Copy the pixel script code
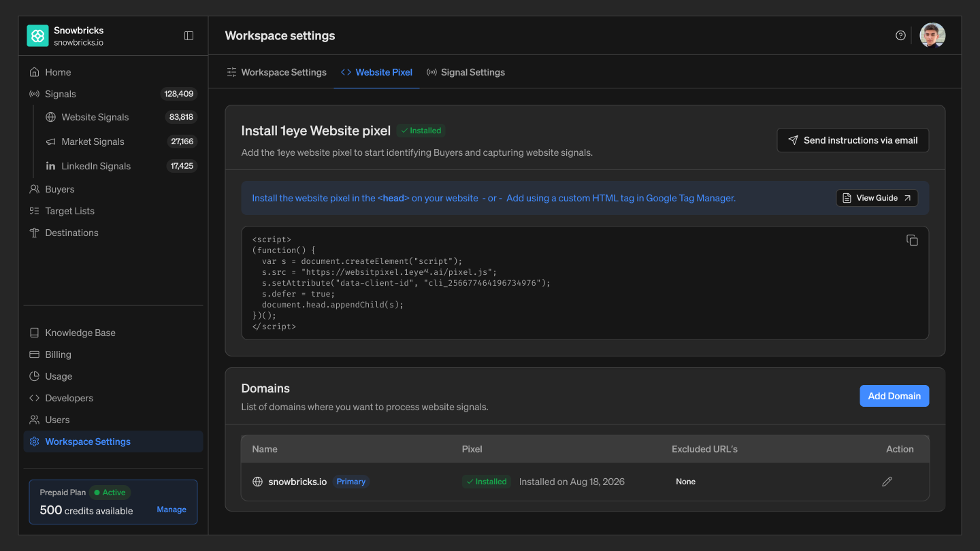980x551 pixels. [x=912, y=240]
